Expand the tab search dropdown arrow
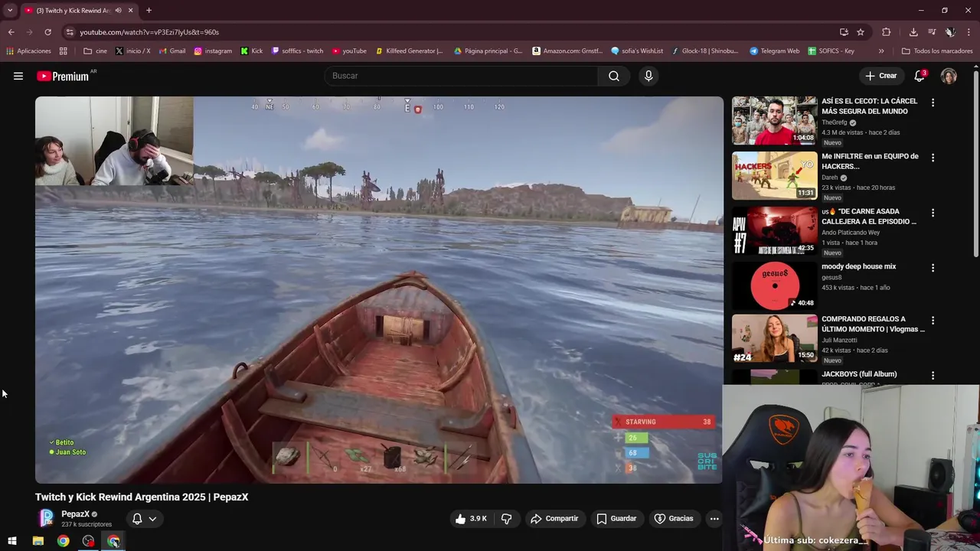The image size is (980, 551). click(10, 11)
